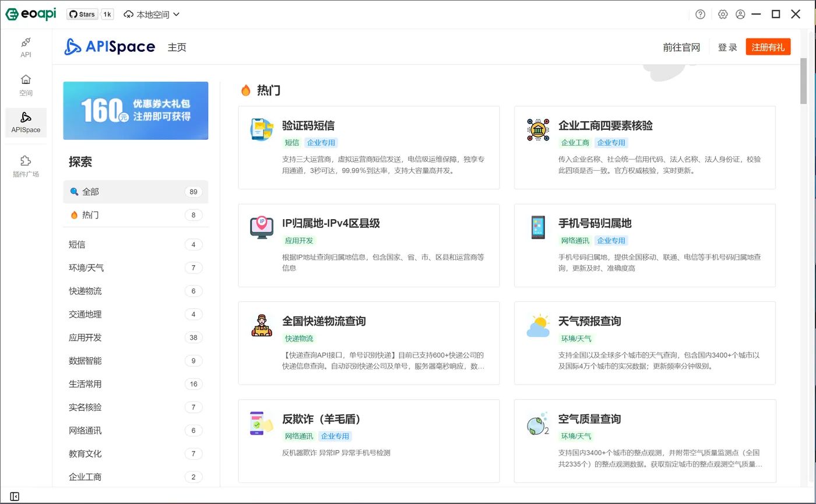Open the API section in sidebar
Screen dimensions: 816x504
[26, 47]
